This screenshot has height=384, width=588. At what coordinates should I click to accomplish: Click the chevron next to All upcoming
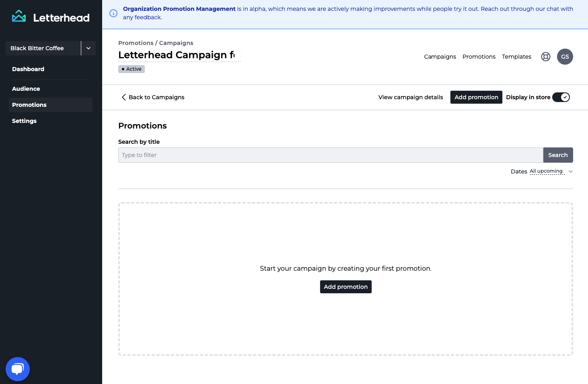[x=571, y=172]
